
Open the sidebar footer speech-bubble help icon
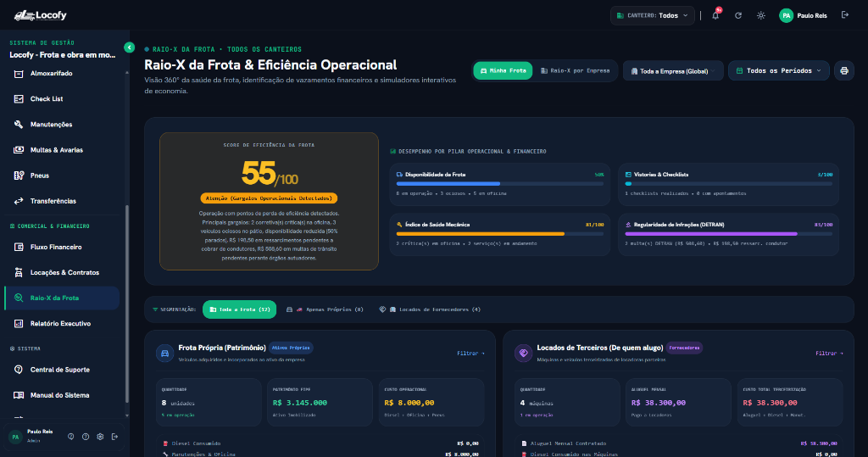[x=71, y=437]
